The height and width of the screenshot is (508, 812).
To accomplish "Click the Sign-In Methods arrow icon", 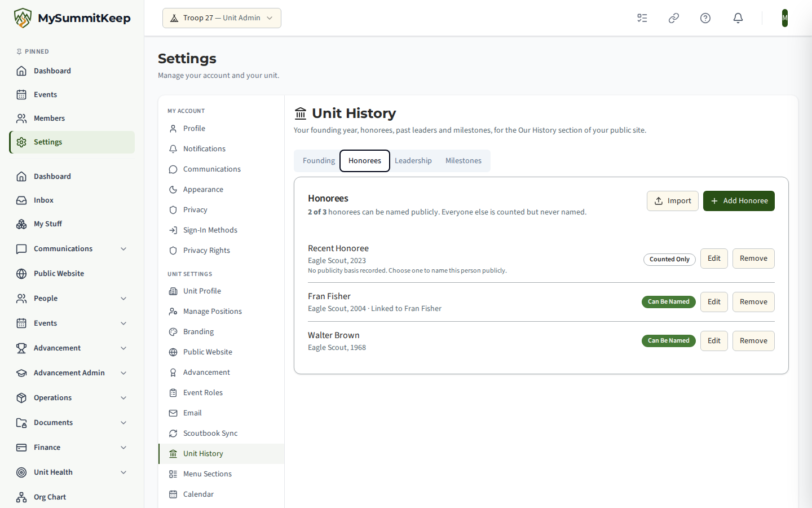I will [173, 230].
